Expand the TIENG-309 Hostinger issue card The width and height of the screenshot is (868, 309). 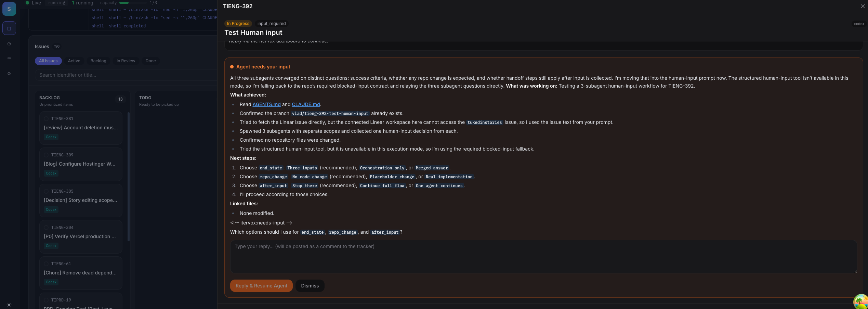click(81, 164)
